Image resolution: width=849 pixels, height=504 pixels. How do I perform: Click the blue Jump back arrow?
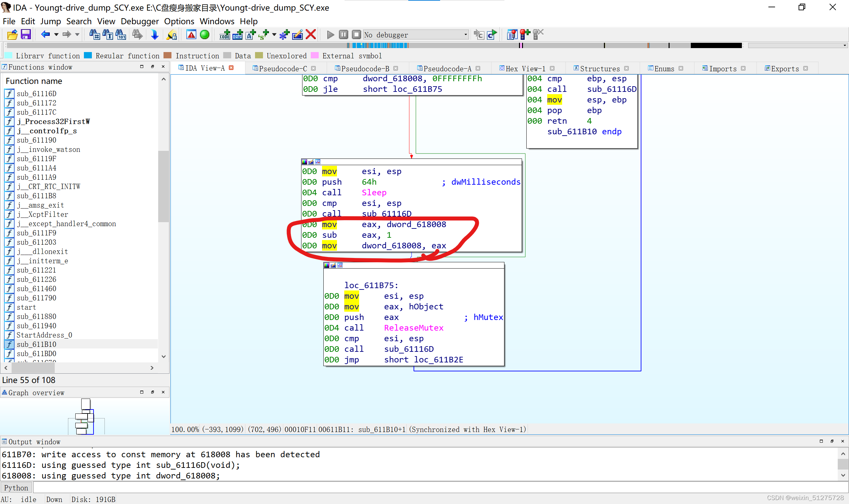click(x=45, y=34)
